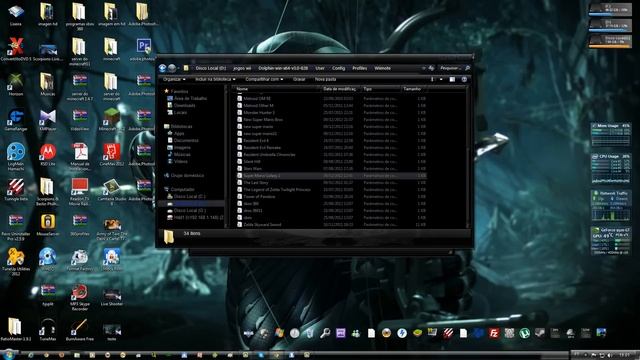Image resolution: width=640 pixels, height=360 pixels.
Task: Open the magnifier search dock icon
Action: [x=325, y=333]
